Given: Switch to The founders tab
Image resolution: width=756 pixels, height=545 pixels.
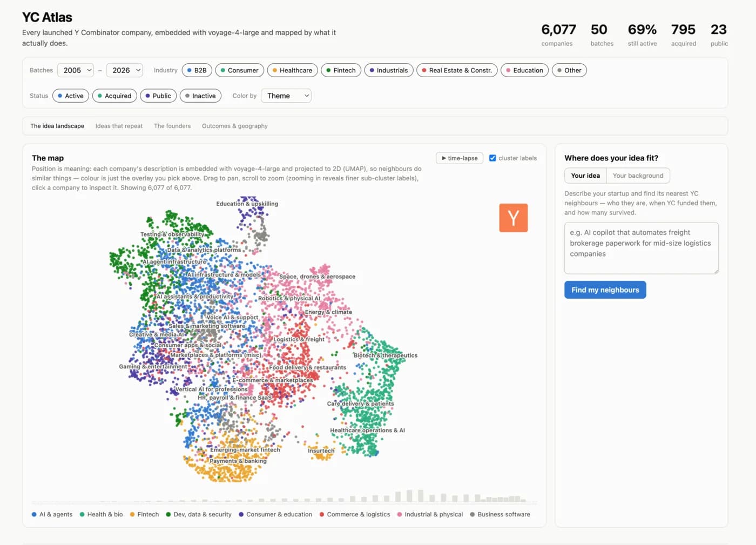Looking at the screenshot, I should (x=172, y=126).
